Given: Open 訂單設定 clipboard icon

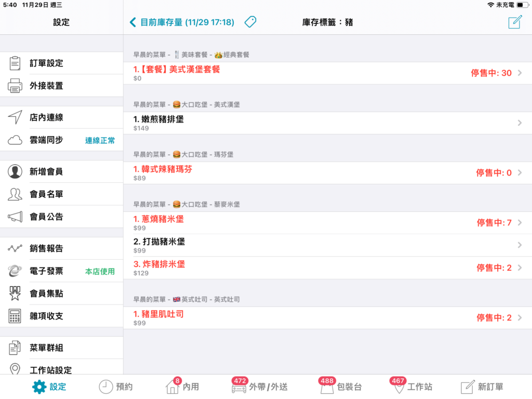Looking at the screenshot, I should [x=15, y=63].
